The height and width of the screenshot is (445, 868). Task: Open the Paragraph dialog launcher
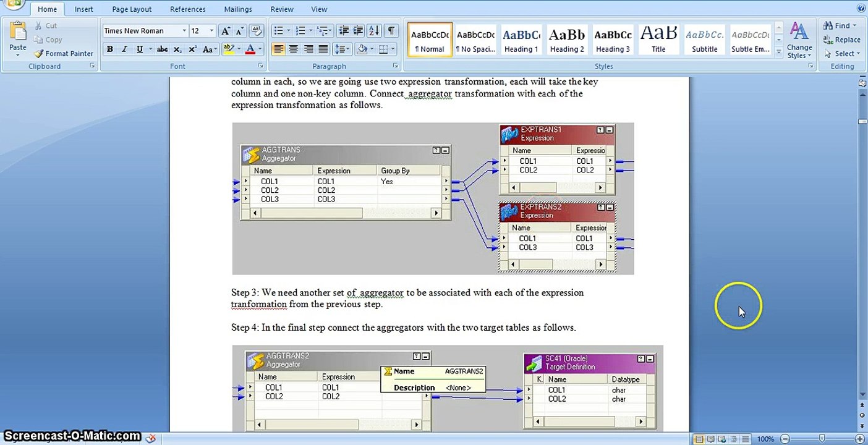[396, 66]
